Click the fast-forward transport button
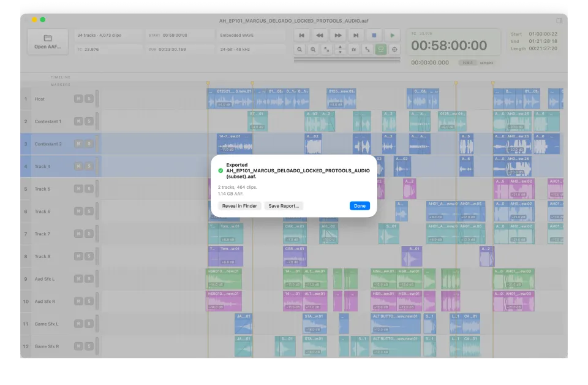Image resolution: width=588 pixels, height=385 pixels. click(338, 36)
